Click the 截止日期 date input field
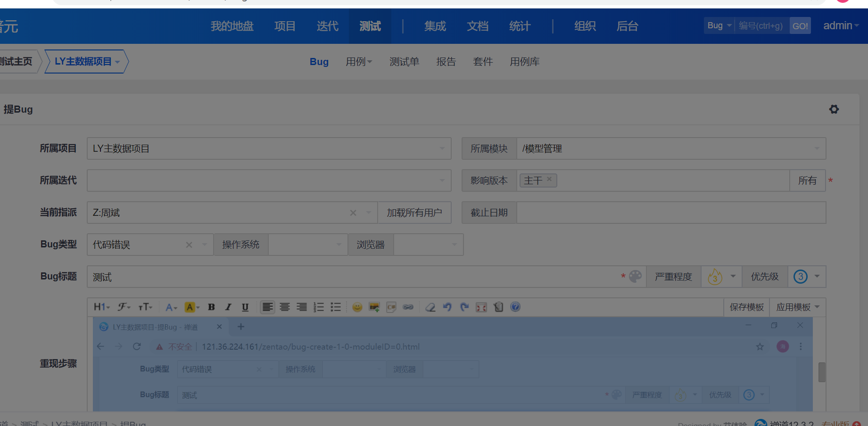868x426 pixels. (670, 213)
